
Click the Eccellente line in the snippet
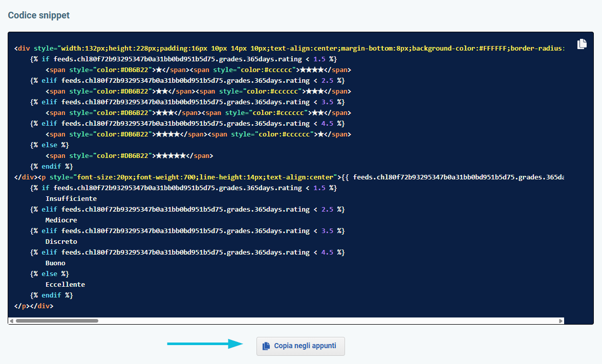(x=65, y=285)
